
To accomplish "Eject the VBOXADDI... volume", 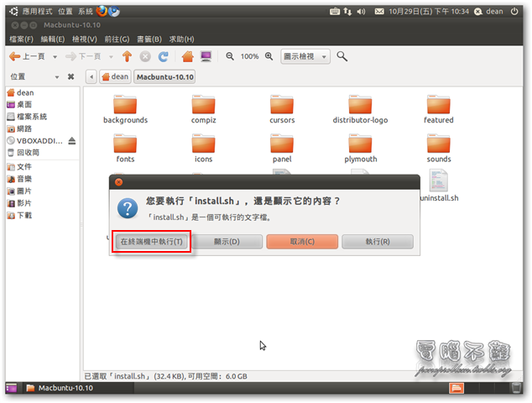I will [x=72, y=140].
